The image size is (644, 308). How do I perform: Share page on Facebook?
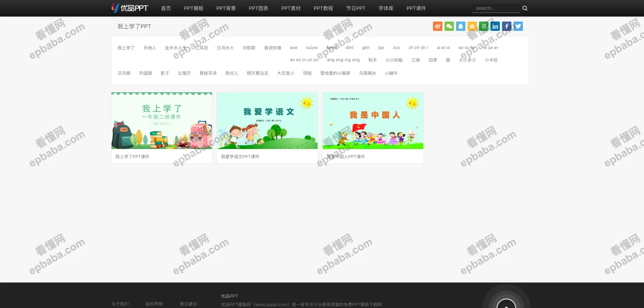pyautogui.click(x=506, y=26)
